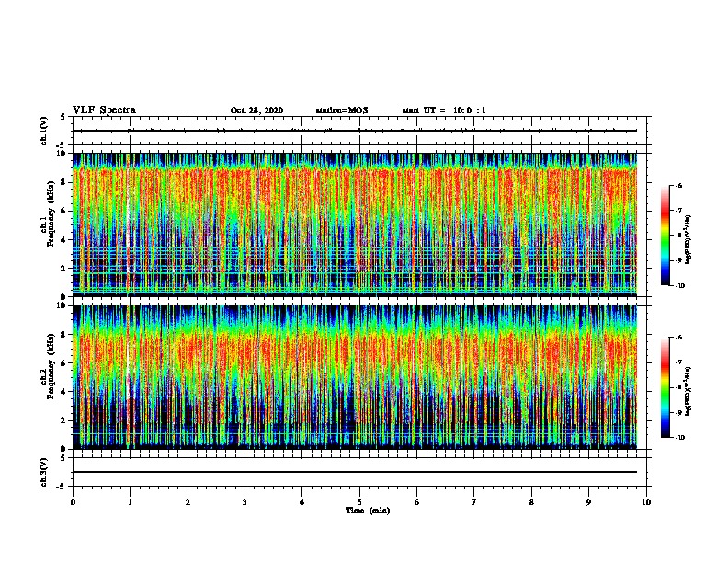The width and height of the screenshot is (728, 563).
Task: Click time axis tick label '2'
Action: point(188,502)
